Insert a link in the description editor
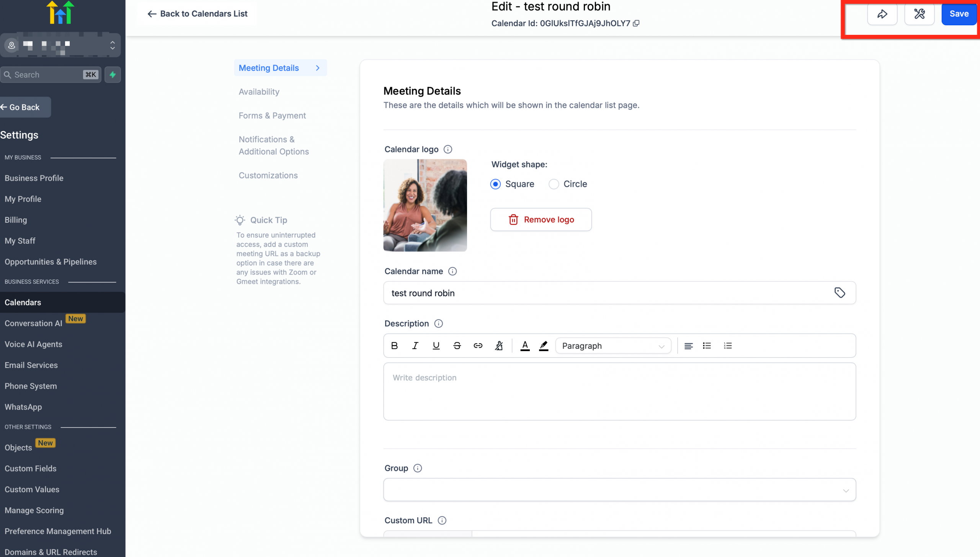Image resolution: width=980 pixels, height=557 pixels. 478,345
